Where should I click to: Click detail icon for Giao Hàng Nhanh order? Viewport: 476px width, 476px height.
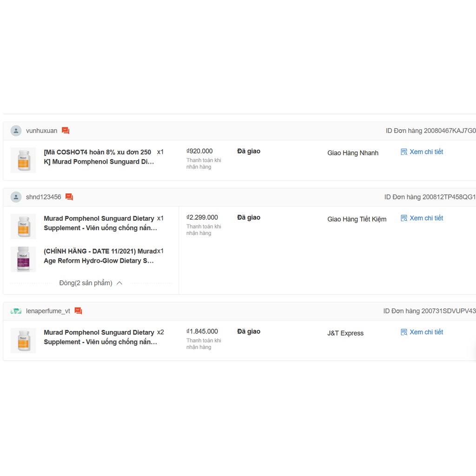(x=404, y=152)
